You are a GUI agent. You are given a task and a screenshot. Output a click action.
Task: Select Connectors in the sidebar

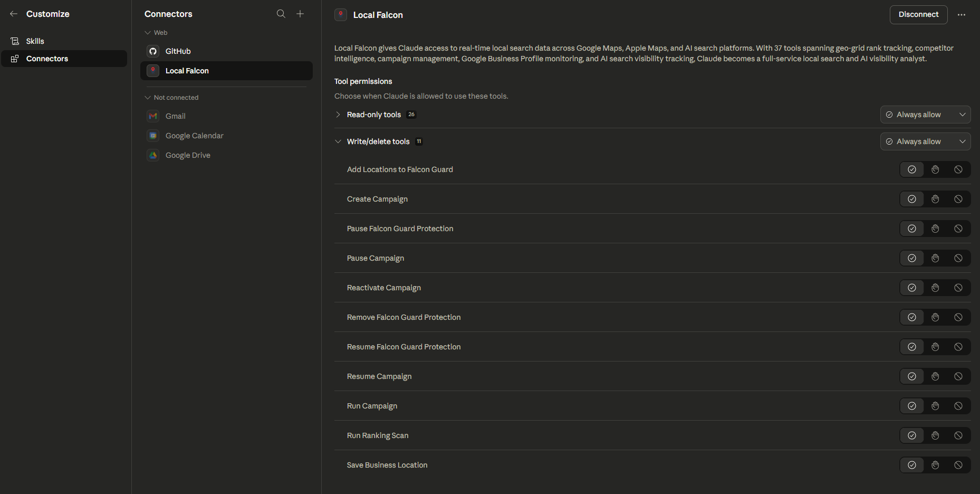pyautogui.click(x=47, y=59)
